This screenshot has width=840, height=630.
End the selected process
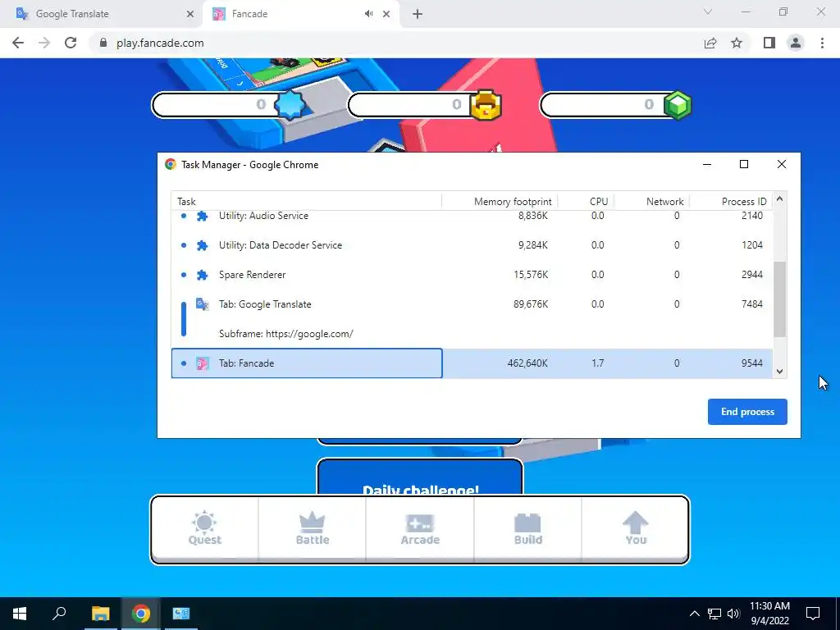coord(747,412)
